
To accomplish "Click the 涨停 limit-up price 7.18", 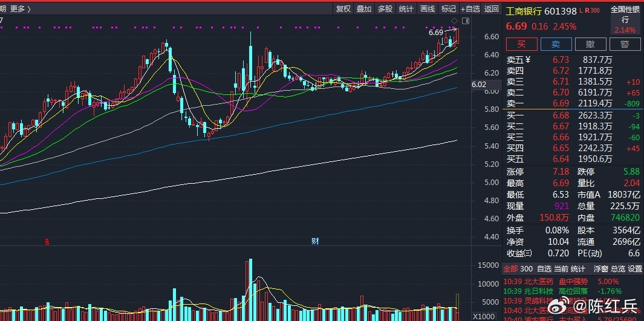I will coord(561,172).
